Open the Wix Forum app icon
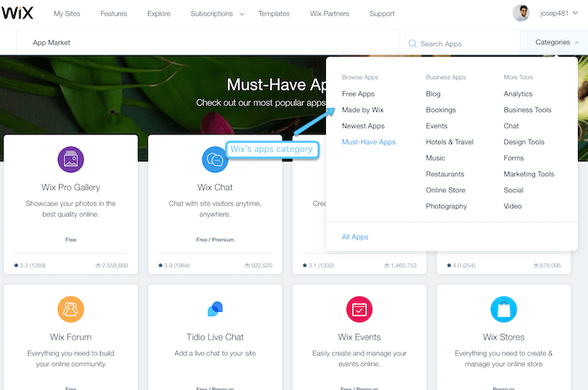This screenshot has height=390, width=588. click(71, 309)
